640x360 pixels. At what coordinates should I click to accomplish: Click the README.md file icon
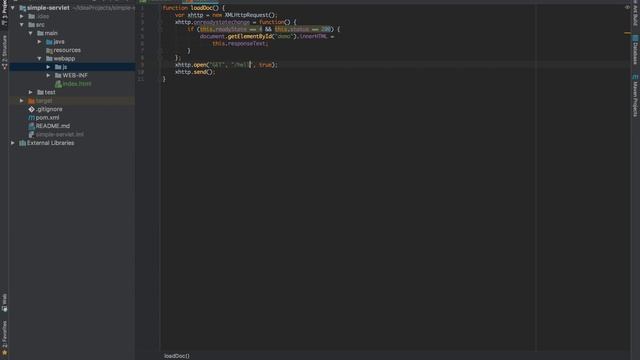[31, 126]
